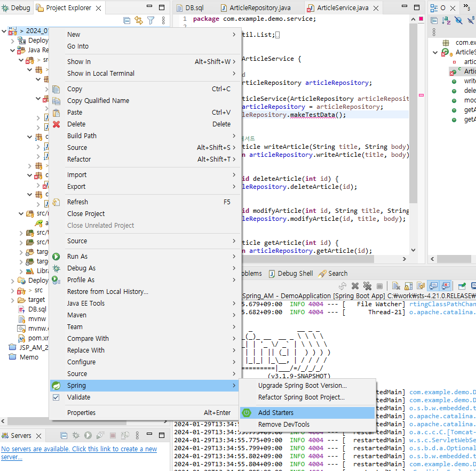476x471 pixels.
Task: Open the Debug view tab
Action: (x=17, y=8)
